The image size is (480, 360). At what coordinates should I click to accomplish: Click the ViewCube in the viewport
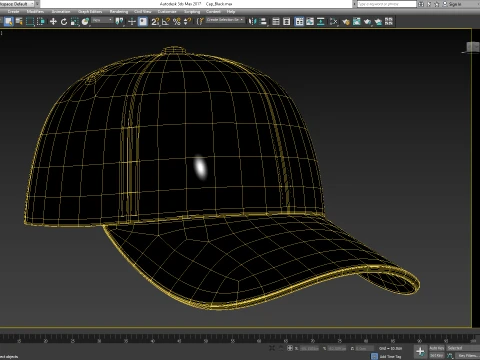pyautogui.click(x=472, y=48)
